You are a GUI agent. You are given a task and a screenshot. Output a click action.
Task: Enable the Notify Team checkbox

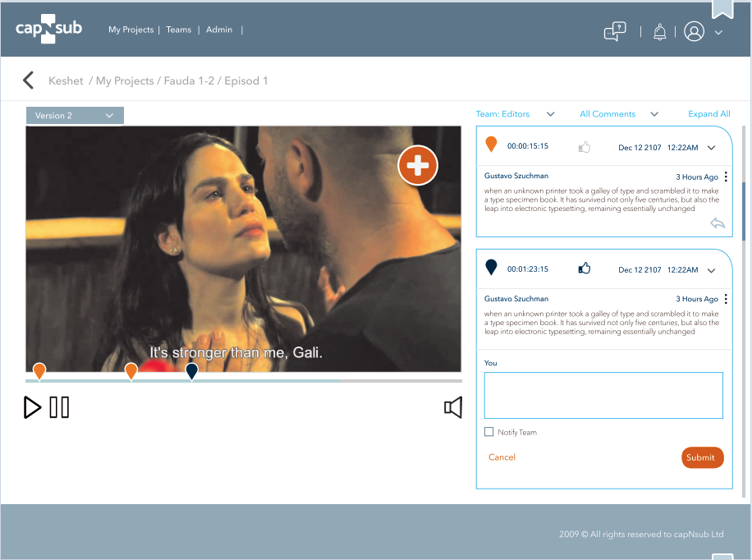(x=489, y=432)
